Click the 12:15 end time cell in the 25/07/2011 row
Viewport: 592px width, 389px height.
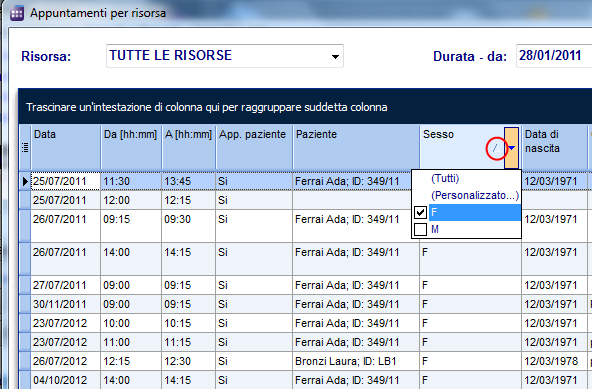click(x=188, y=200)
